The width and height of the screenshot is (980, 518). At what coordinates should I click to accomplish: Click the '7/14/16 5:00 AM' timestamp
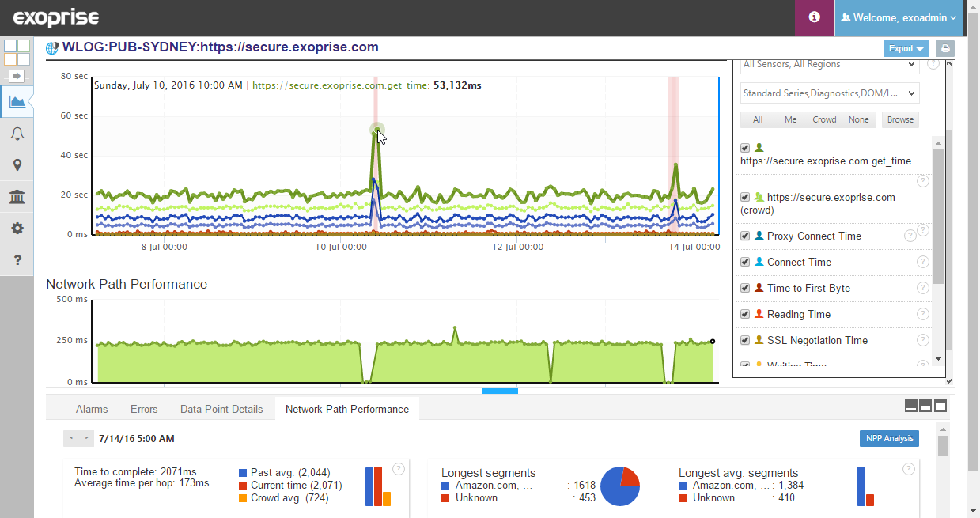pyautogui.click(x=137, y=438)
